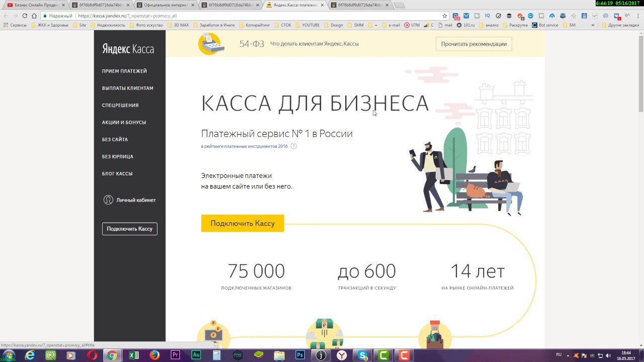
Task: Switch to Excel in taskbar
Action: click(x=133, y=355)
